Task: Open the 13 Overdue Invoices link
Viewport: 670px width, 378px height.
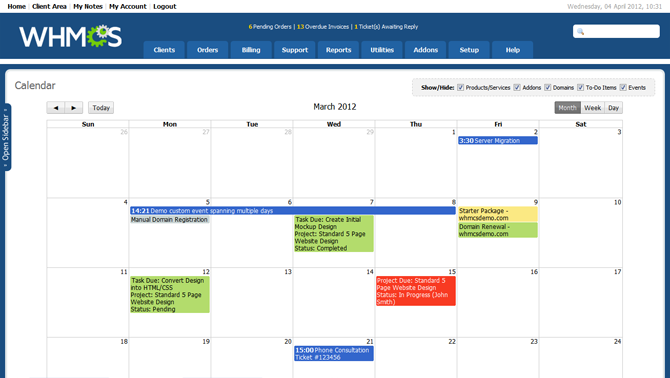Action: point(323,26)
